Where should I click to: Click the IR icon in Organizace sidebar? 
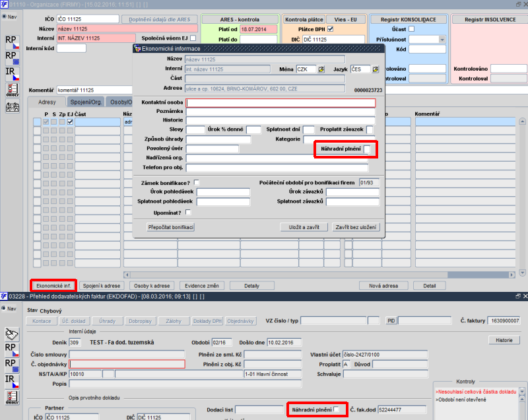pyautogui.click(x=12, y=74)
